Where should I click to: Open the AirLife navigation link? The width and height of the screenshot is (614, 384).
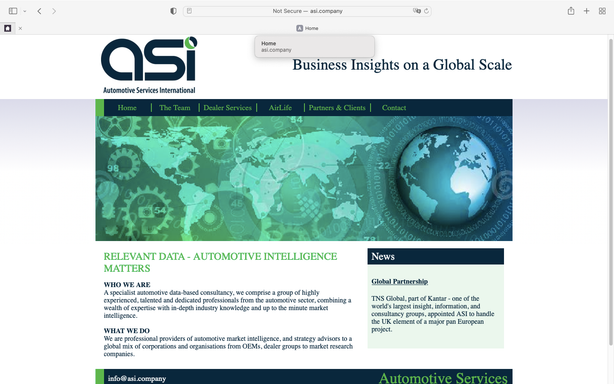280,108
